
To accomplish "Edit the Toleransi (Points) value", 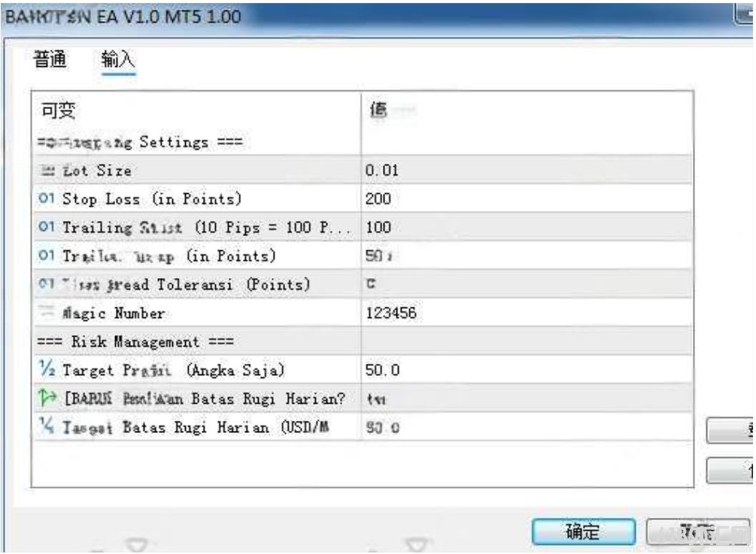I will [527, 283].
